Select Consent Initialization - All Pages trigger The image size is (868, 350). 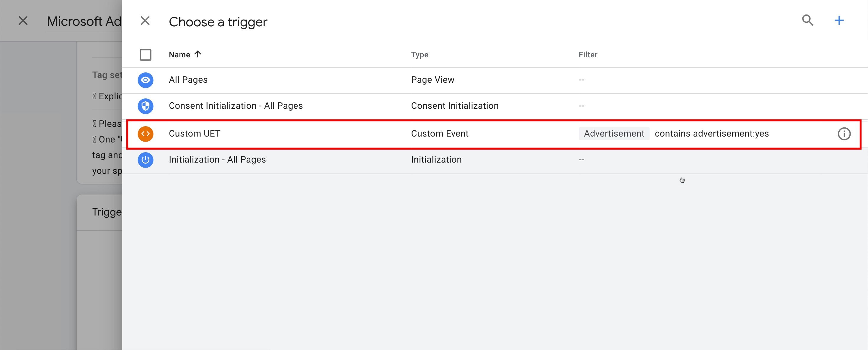[x=236, y=106]
